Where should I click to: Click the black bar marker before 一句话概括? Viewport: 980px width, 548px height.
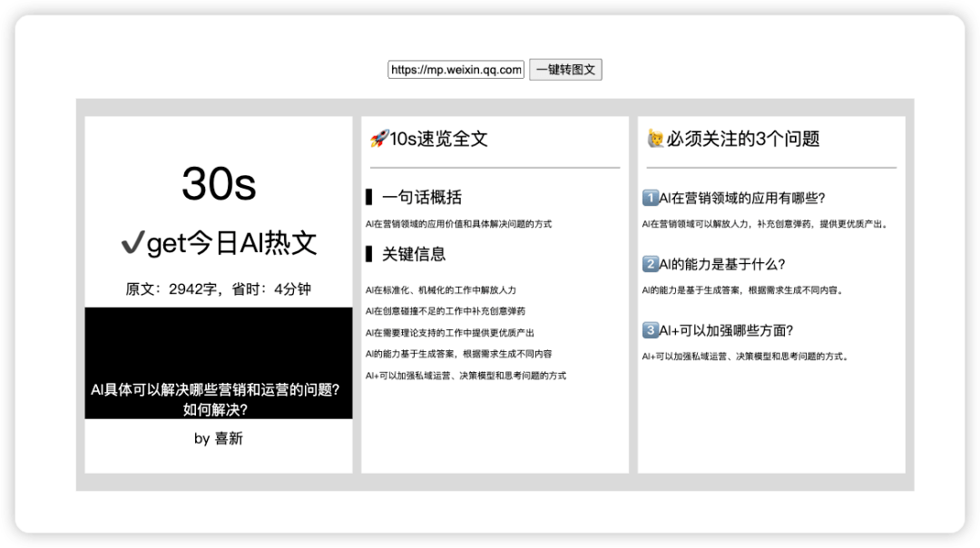[369, 197]
